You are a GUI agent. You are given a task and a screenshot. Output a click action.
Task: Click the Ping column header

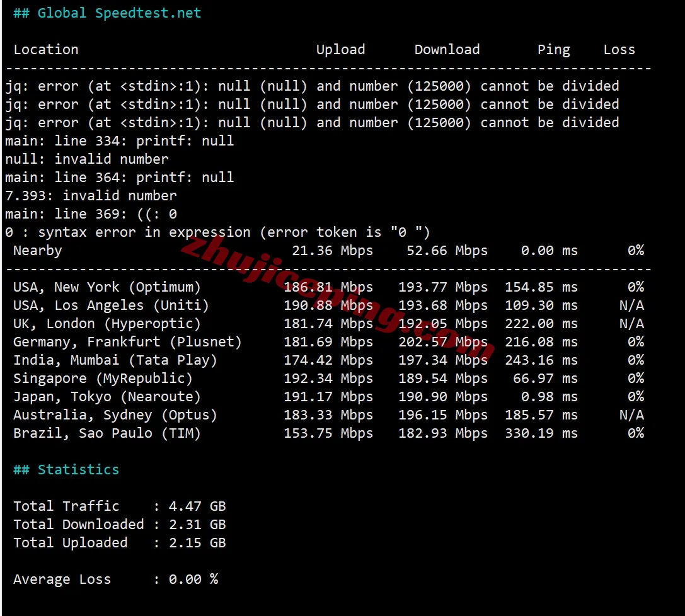point(553,49)
